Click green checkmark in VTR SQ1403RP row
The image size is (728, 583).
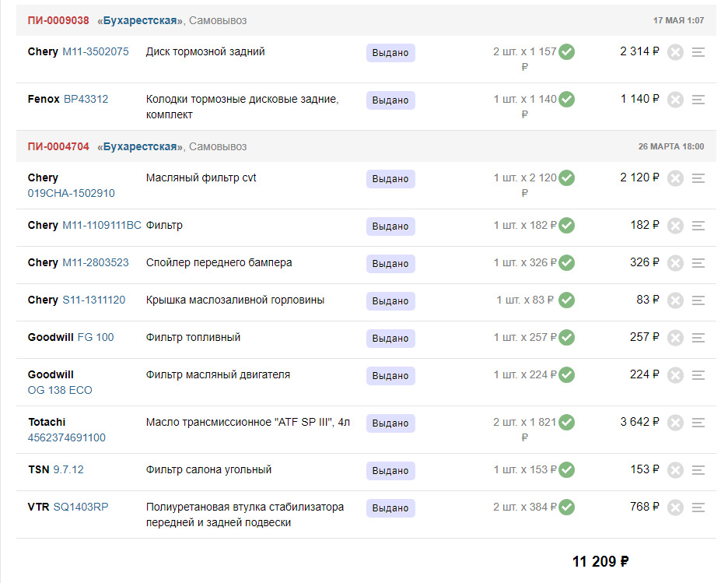click(566, 507)
